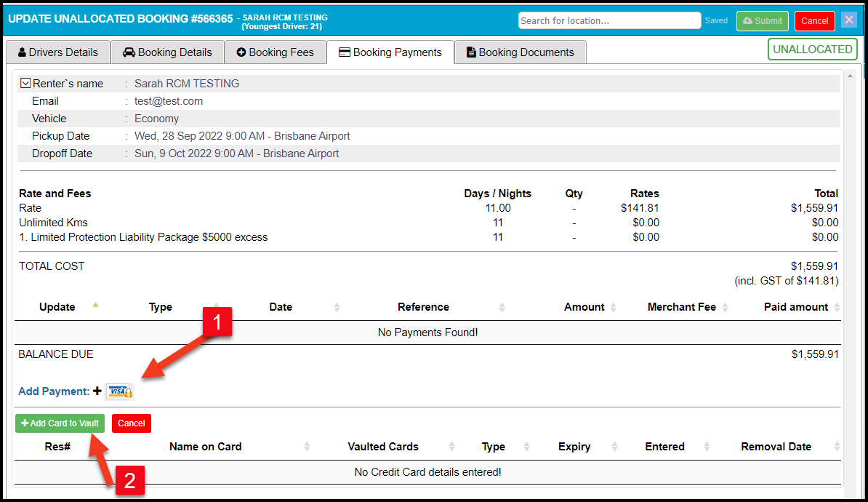
Task: Focus the Search for location field
Action: 609,20
